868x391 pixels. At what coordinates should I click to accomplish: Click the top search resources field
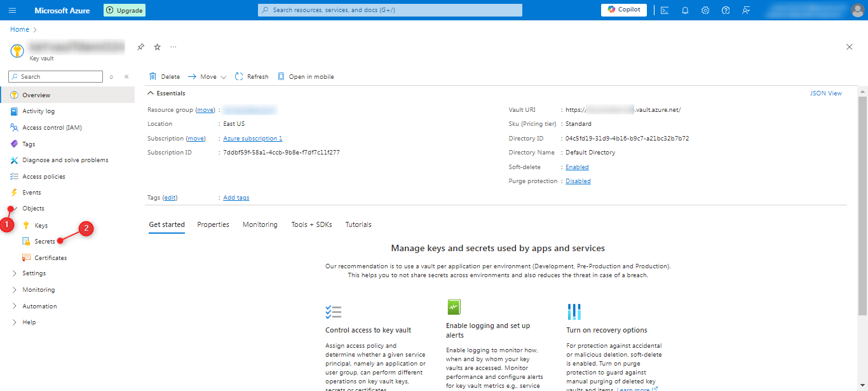390,10
